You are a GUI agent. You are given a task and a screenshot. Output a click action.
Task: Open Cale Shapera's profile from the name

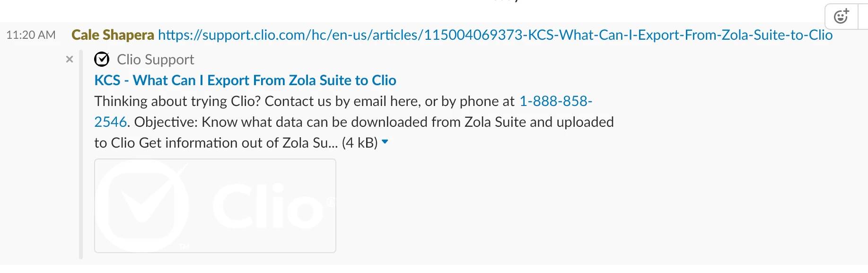pyautogui.click(x=113, y=35)
